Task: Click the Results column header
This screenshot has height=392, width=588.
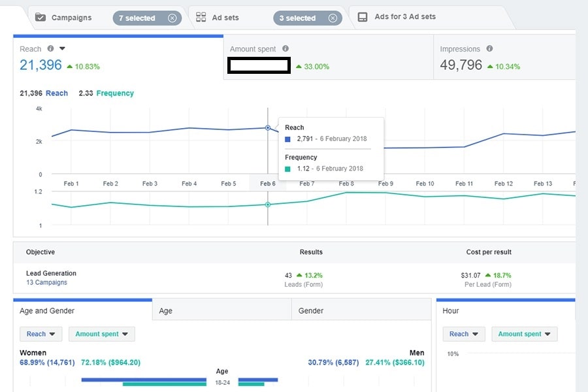Action: (311, 252)
